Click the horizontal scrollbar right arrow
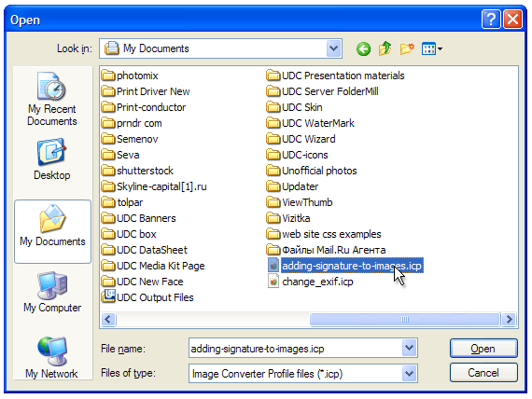The height and width of the screenshot is (399, 532). tap(509, 320)
